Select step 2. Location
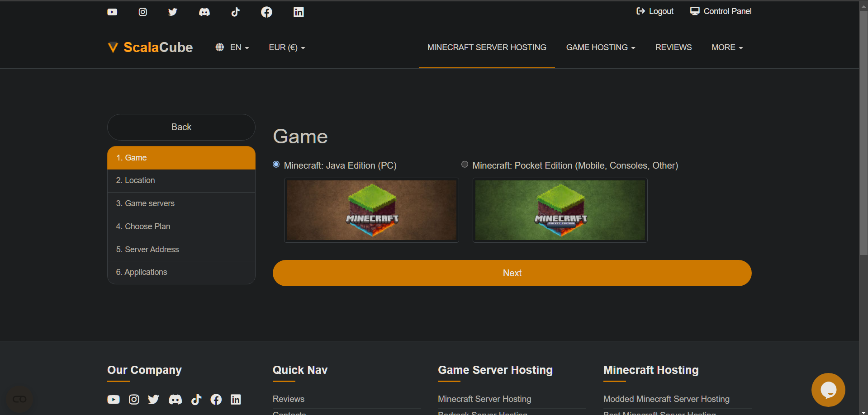Viewport: 868px width, 415px height. [x=181, y=181]
